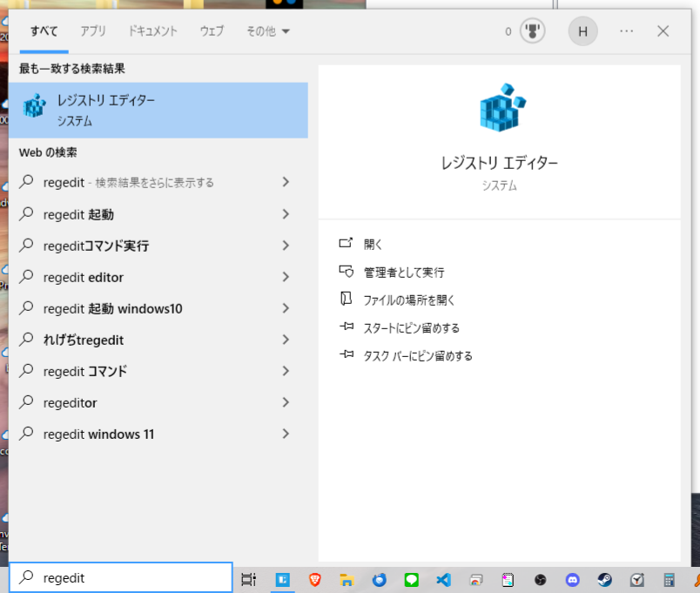Open File Explorer from the taskbar
Viewport: 700px width, 593px height.
coord(347,580)
